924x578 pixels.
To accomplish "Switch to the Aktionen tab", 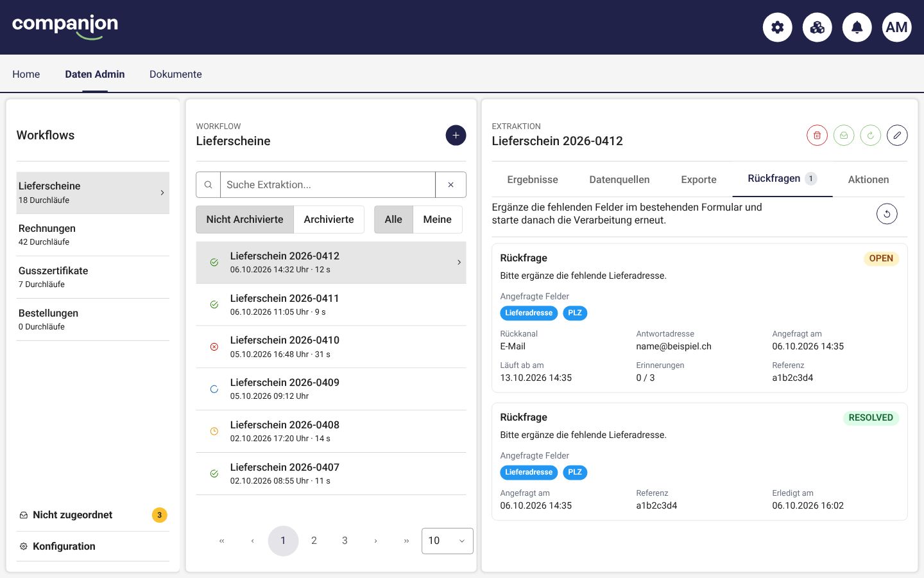I will (868, 180).
